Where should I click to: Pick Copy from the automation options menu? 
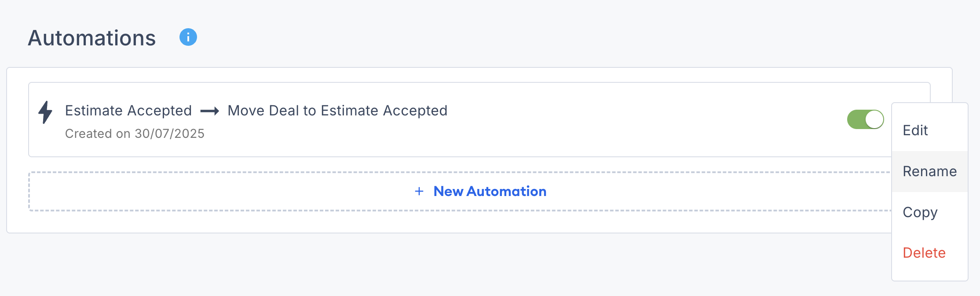pos(920,212)
